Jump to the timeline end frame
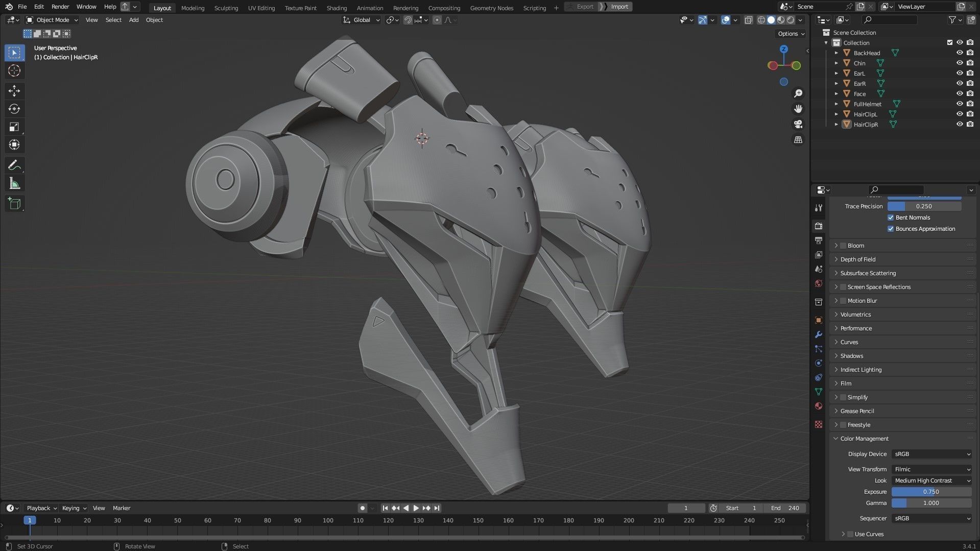Screen dimensions: 980x551 437,508
